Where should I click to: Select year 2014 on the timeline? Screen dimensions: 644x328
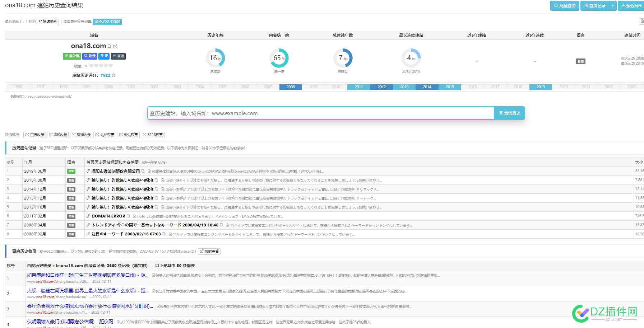pos(427,87)
